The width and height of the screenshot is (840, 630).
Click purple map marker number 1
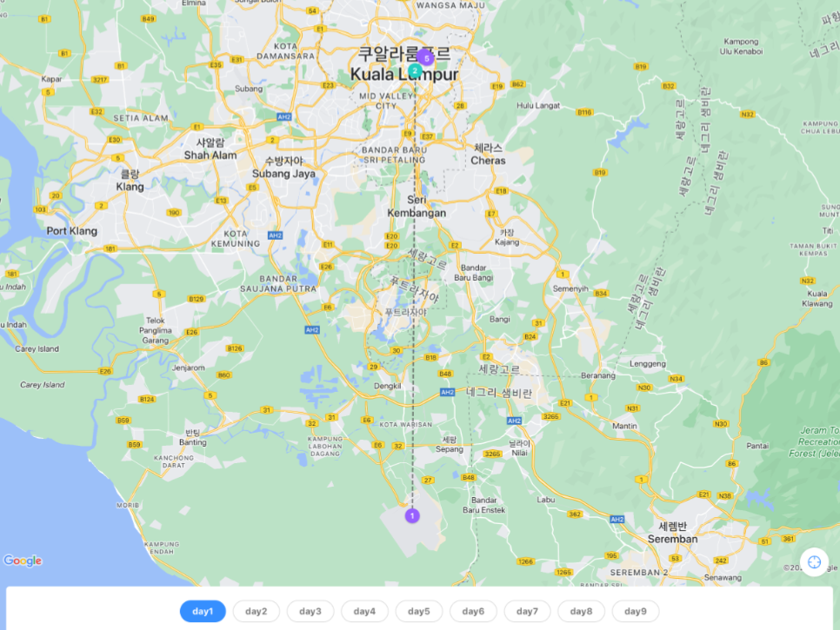412,515
